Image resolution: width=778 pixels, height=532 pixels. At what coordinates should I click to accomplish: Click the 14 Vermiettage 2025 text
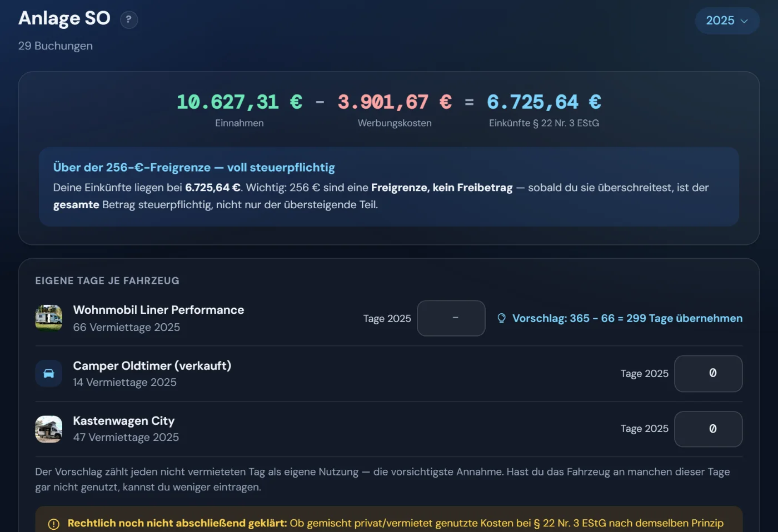[x=125, y=383]
